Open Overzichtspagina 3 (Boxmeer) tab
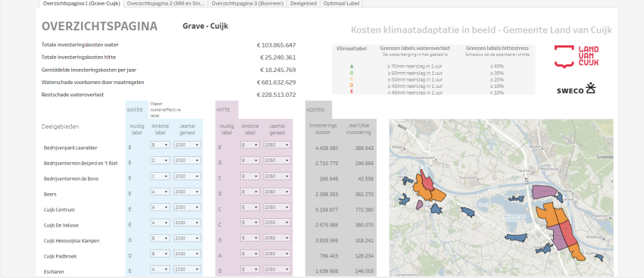The width and height of the screenshot is (644, 278). [x=247, y=3]
